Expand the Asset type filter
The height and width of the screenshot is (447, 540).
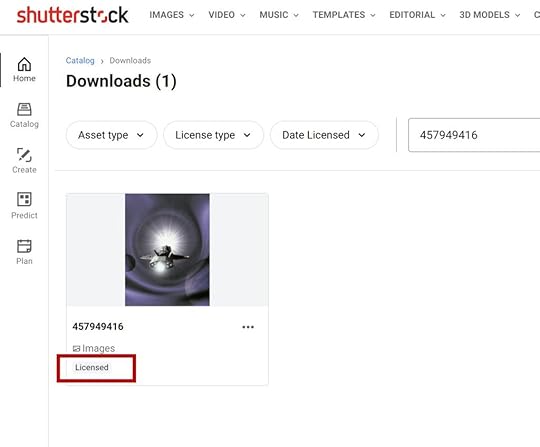[111, 135]
